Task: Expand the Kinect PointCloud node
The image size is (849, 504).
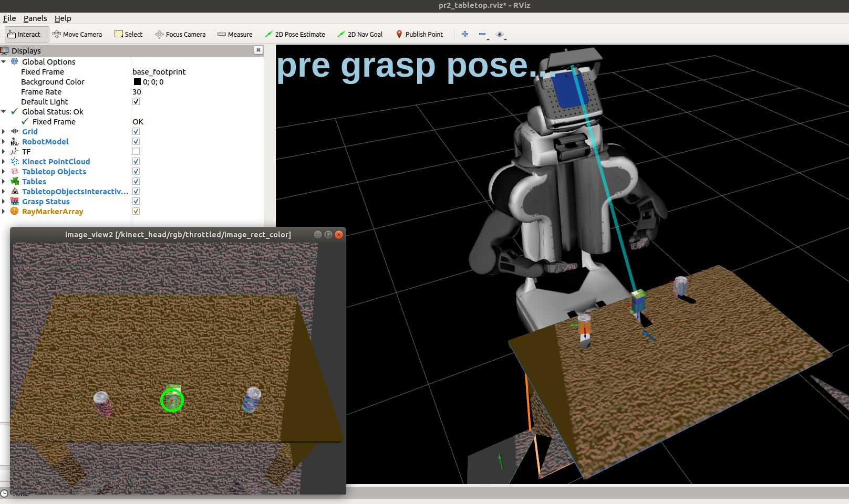Action: [x=4, y=161]
